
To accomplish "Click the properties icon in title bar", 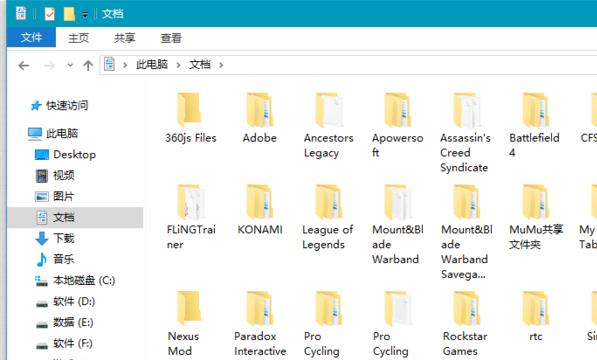I will click(x=49, y=14).
